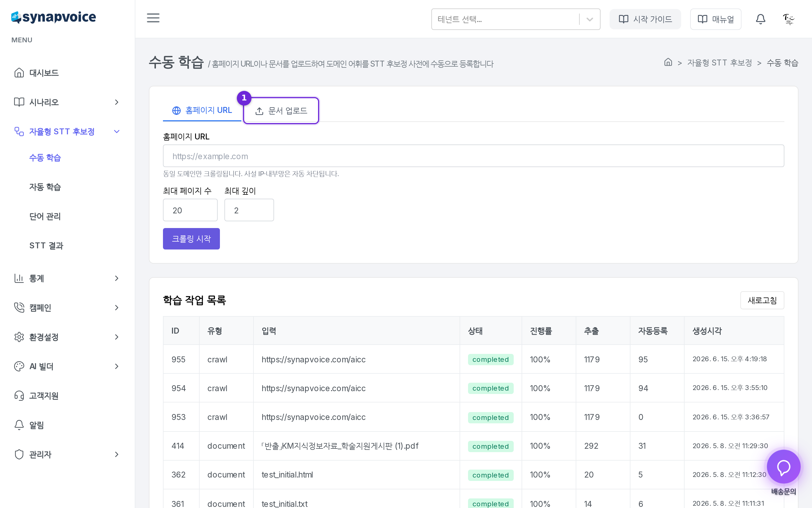Click the 관리자 shield icon
Image resolution: width=812 pixels, height=508 pixels.
coord(19,454)
